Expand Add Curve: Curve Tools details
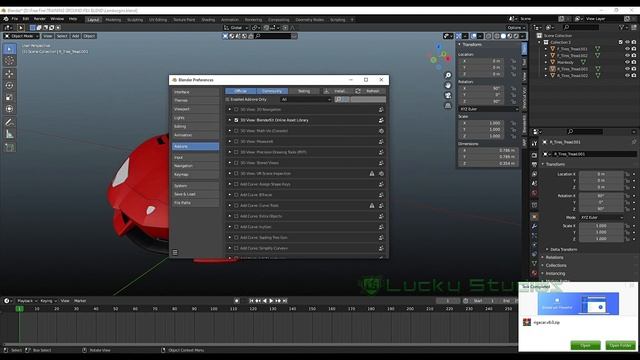Image resolution: width=640 pixels, height=360 pixels. (x=230, y=206)
